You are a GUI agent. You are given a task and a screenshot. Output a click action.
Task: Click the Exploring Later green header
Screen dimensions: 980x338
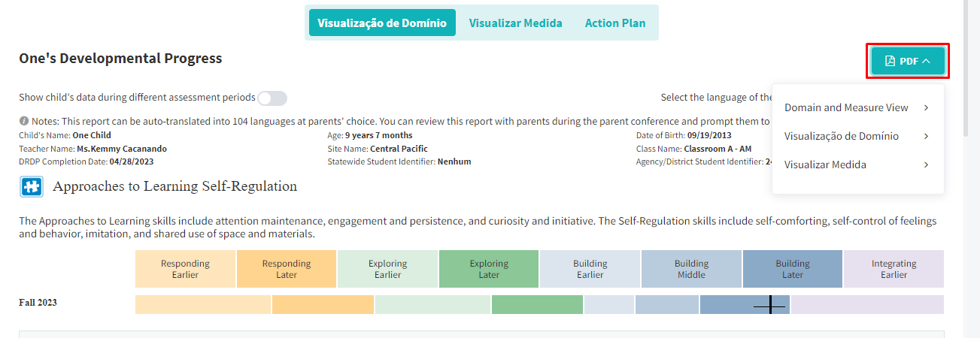(489, 269)
